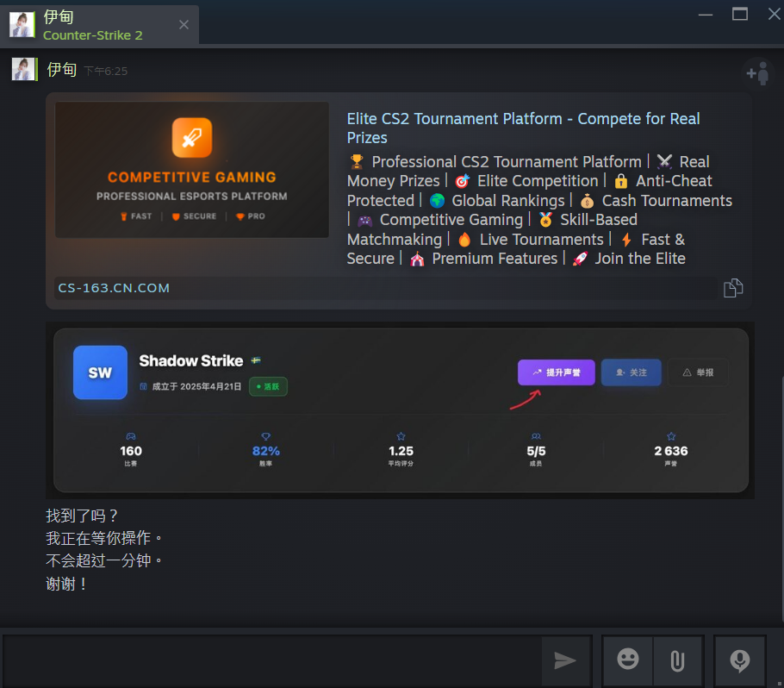Open the Competitive Gaming preview thumbnail
The image size is (784, 688).
pyautogui.click(x=192, y=170)
